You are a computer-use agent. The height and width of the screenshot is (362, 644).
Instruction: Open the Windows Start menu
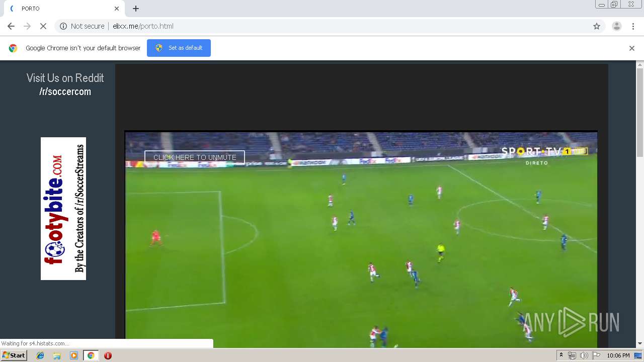tap(14, 355)
